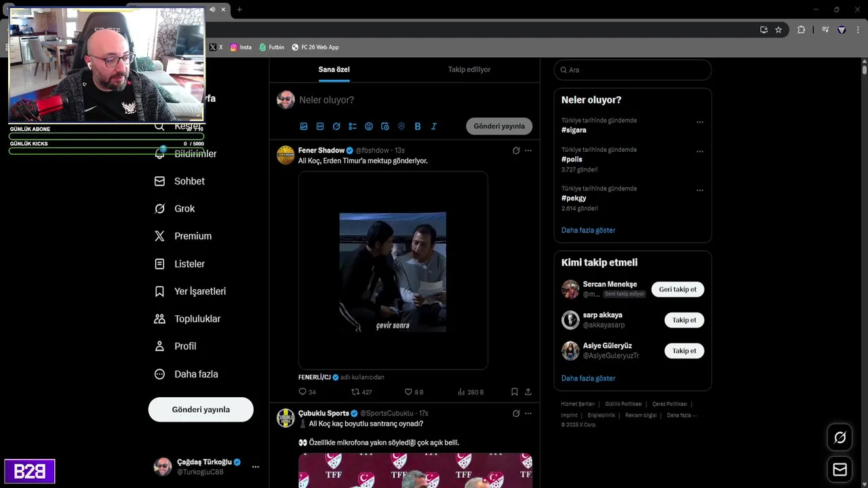Click the Ara search box
This screenshot has width=868, height=488.
[633, 70]
